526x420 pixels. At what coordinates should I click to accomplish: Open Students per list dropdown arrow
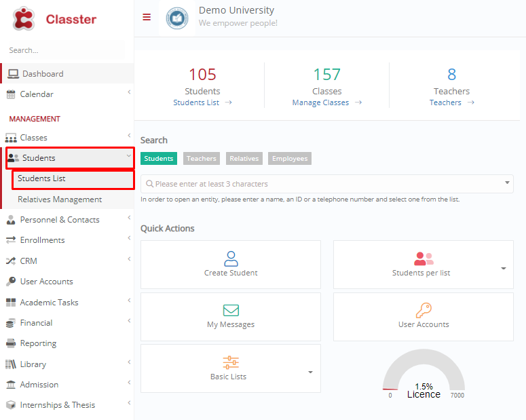pos(503,269)
